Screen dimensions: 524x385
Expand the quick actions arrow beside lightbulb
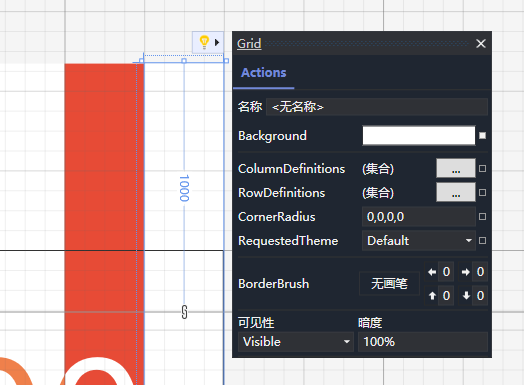pos(217,42)
